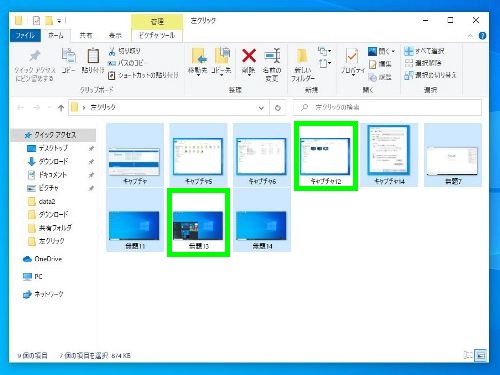The width and height of the screenshot is (500, 375).
Task: Open the new item dropdown beside 新しいフォルダー
Action: (x=324, y=51)
